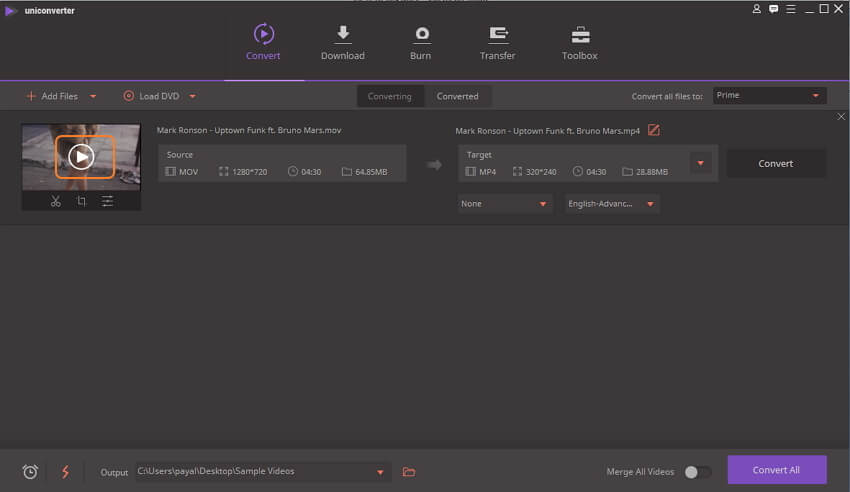Image resolution: width=850 pixels, height=492 pixels.
Task: Click Add Files button
Action: [x=52, y=96]
